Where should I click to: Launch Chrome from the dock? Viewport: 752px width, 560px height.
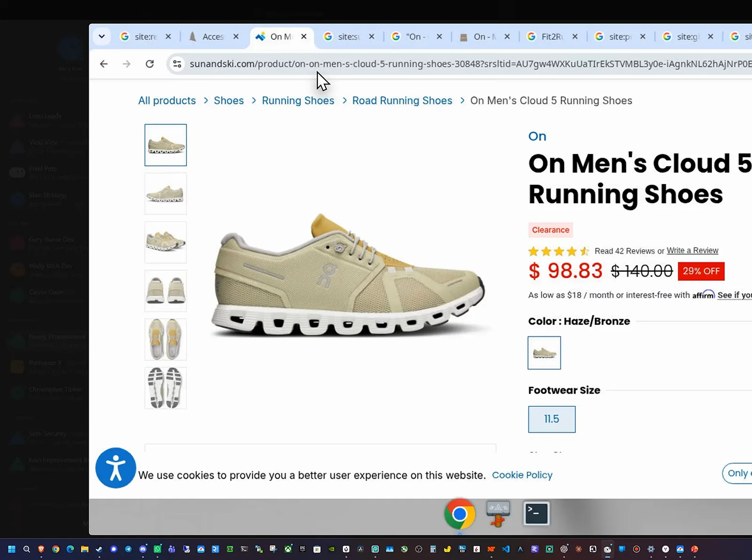pos(460,513)
